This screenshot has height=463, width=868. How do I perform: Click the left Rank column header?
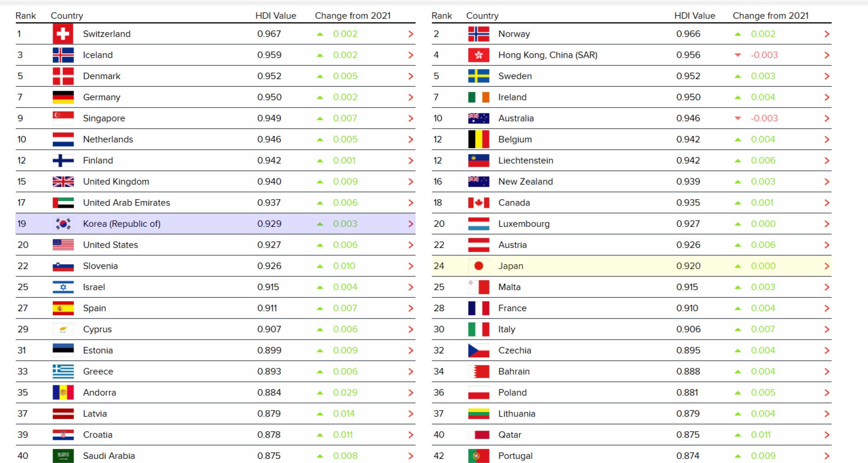point(26,16)
